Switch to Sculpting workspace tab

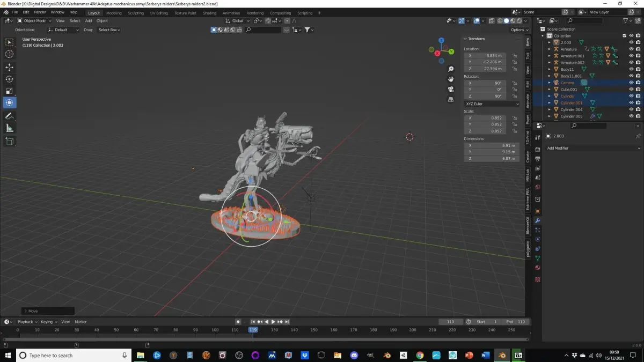point(136,13)
